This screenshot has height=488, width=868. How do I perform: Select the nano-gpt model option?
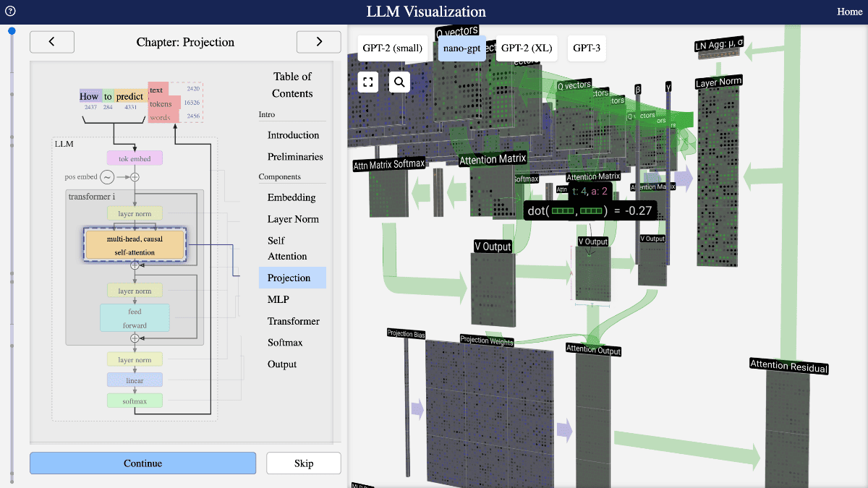461,48
